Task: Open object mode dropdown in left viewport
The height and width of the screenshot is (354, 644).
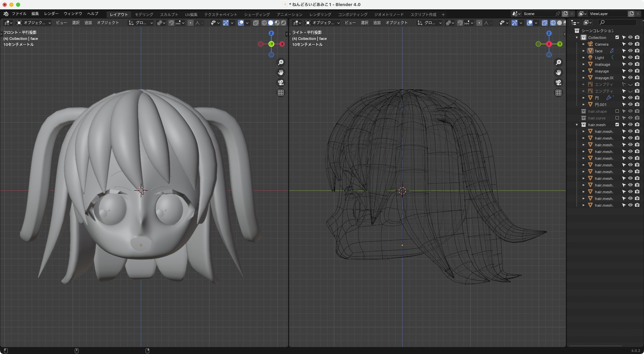Action: pos(34,23)
